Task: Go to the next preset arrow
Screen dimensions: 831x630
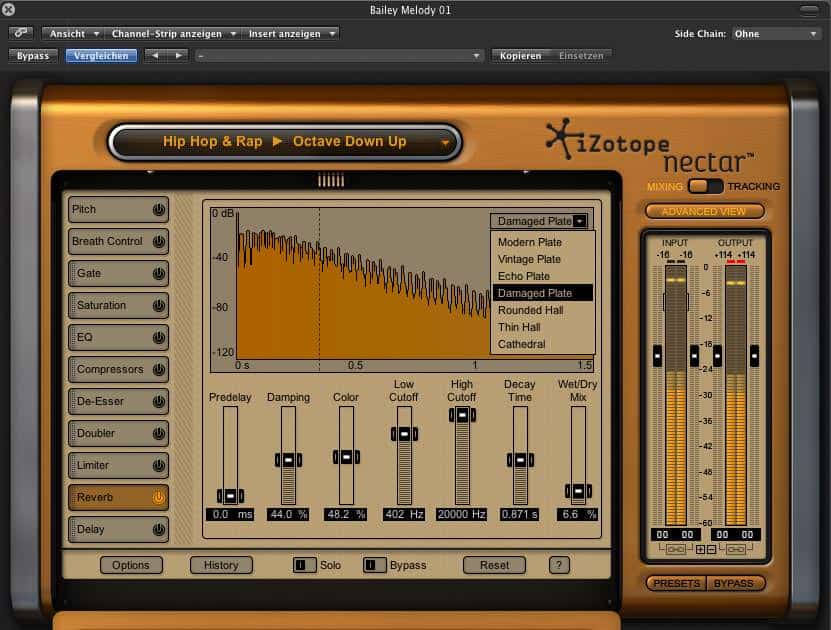Action: coord(179,55)
